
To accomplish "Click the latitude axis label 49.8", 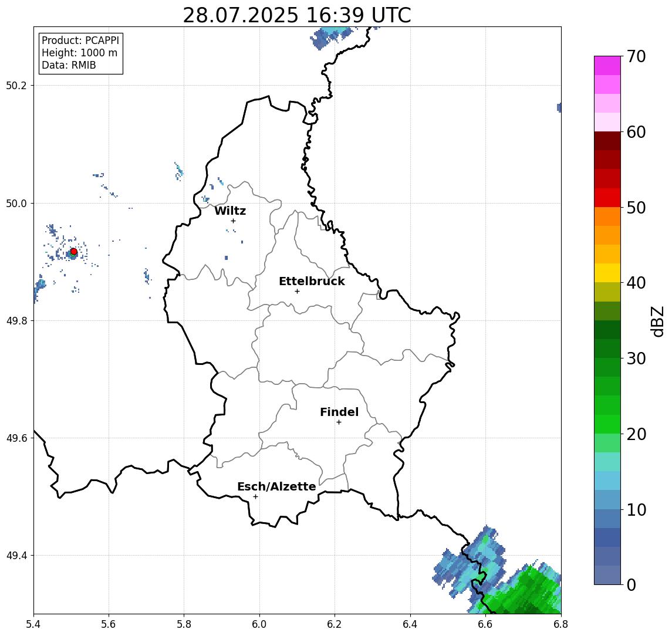I will pyautogui.click(x=16, y=320).
